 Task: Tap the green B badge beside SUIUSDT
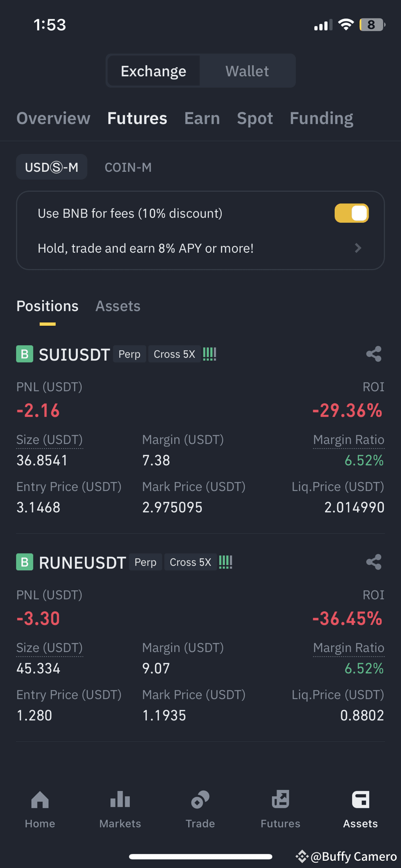25,354
